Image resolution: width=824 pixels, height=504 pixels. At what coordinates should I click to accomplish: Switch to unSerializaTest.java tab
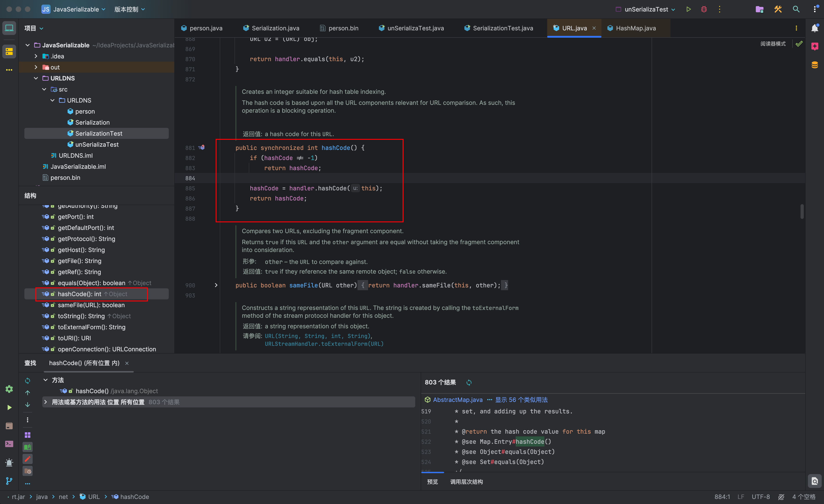point(411,28)
